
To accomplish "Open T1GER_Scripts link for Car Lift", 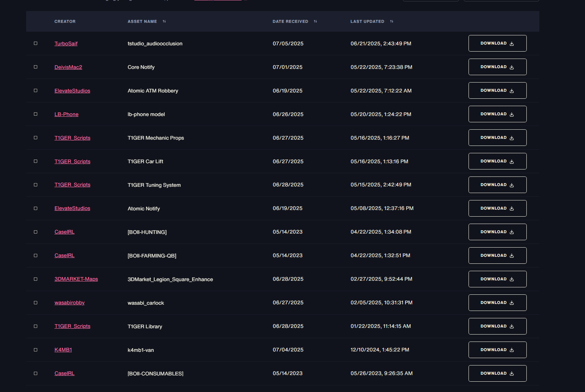I will pos(72,161).
